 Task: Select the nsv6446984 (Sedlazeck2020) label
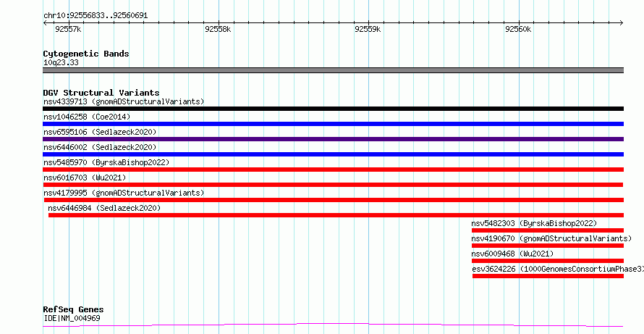click(104, 208)
